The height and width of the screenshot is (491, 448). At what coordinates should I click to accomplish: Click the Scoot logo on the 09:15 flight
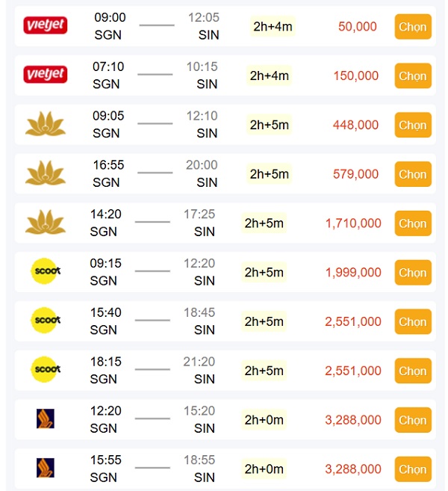[x=46, y=271]
